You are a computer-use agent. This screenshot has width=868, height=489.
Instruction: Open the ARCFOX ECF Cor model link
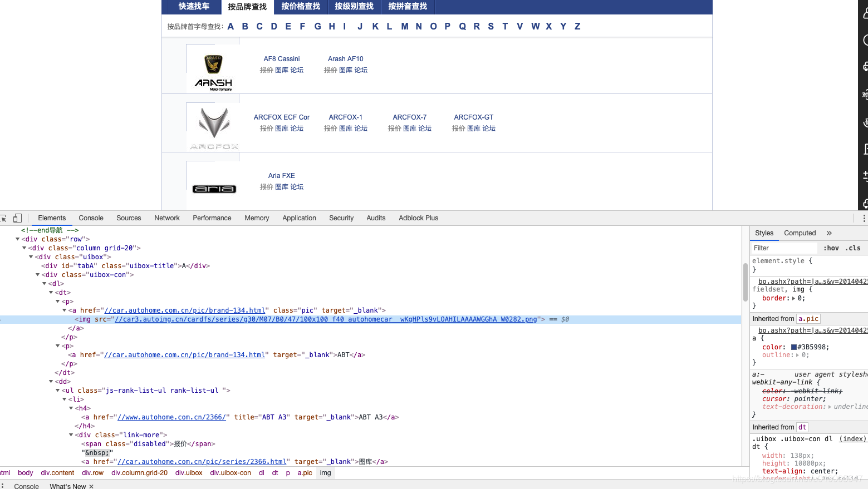point(282,117)
